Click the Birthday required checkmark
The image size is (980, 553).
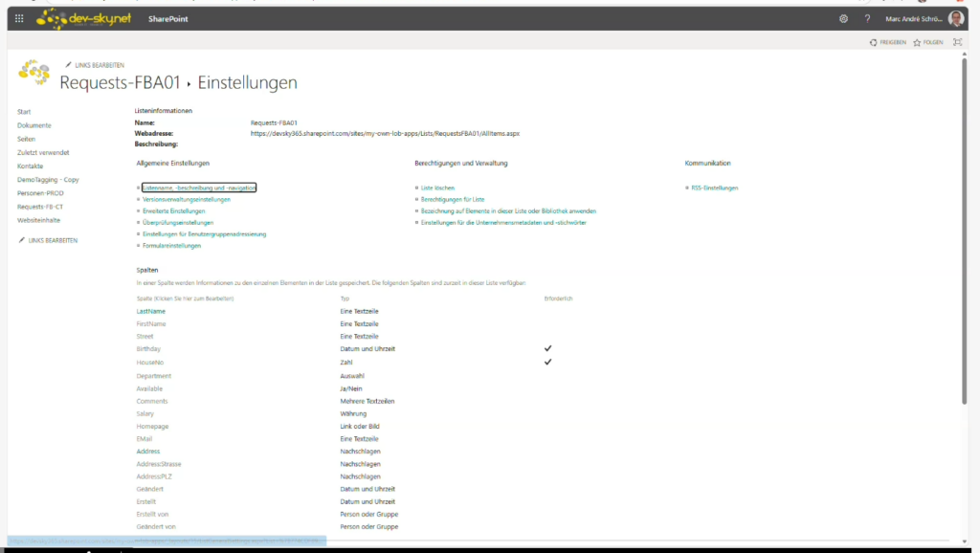[x=547, y=348]
